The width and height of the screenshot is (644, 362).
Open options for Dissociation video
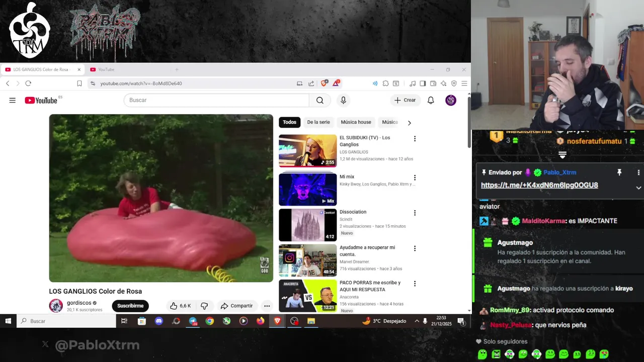click(x=415, y=213)
